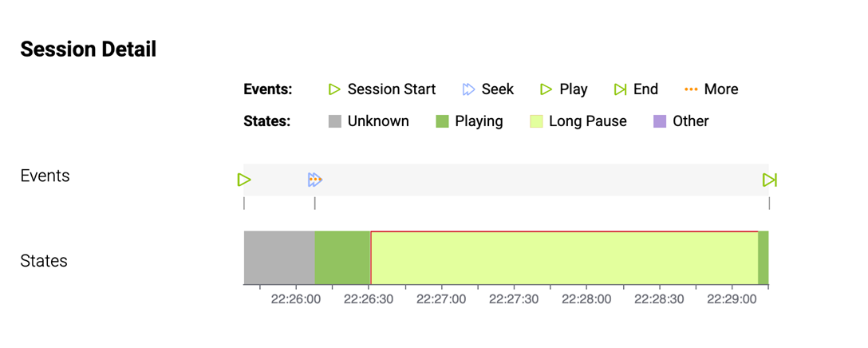Click the End legend icon

click(x=620, y=89)
